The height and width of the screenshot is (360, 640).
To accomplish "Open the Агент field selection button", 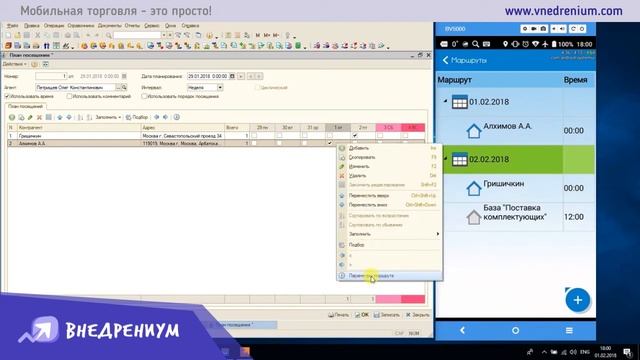I will [118, 87].
